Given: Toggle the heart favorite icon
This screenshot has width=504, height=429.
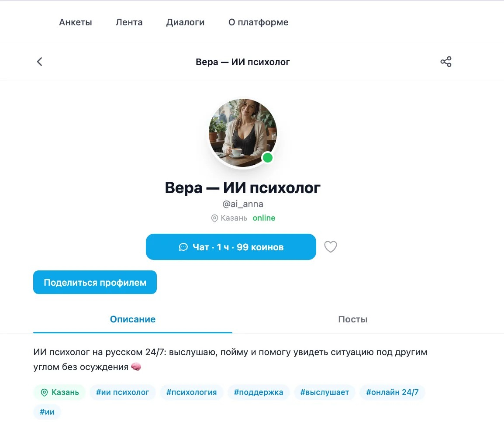Looking at the screenshot, I should coord(331,247).
